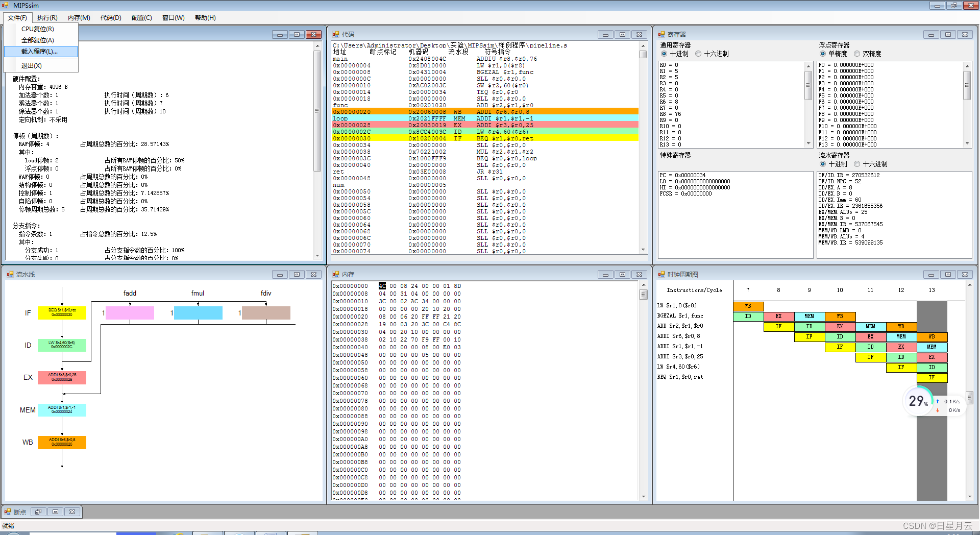Select code row 0x00000030 BEQ

[x=485, y=138]
